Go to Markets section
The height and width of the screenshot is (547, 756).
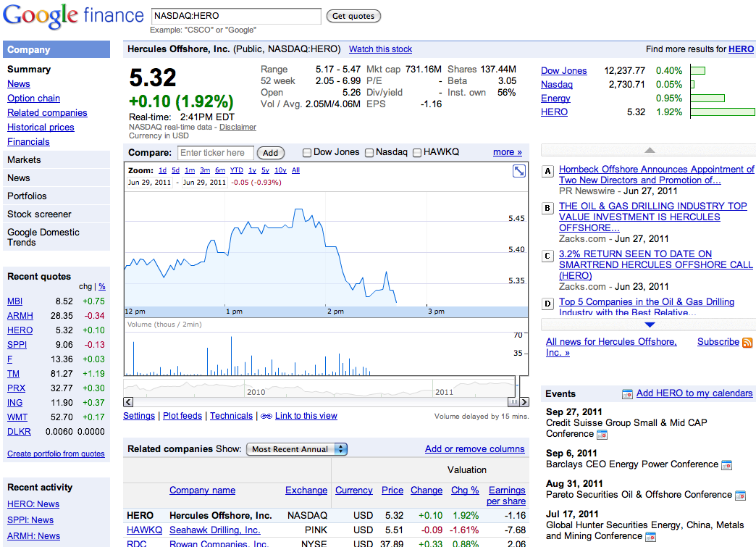(56, 159)
